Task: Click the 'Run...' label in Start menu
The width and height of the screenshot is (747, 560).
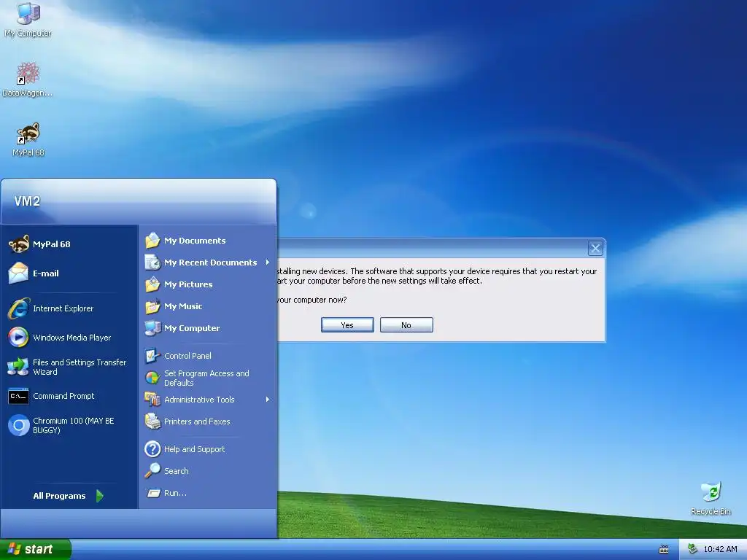Action: [x=175, y=493]
